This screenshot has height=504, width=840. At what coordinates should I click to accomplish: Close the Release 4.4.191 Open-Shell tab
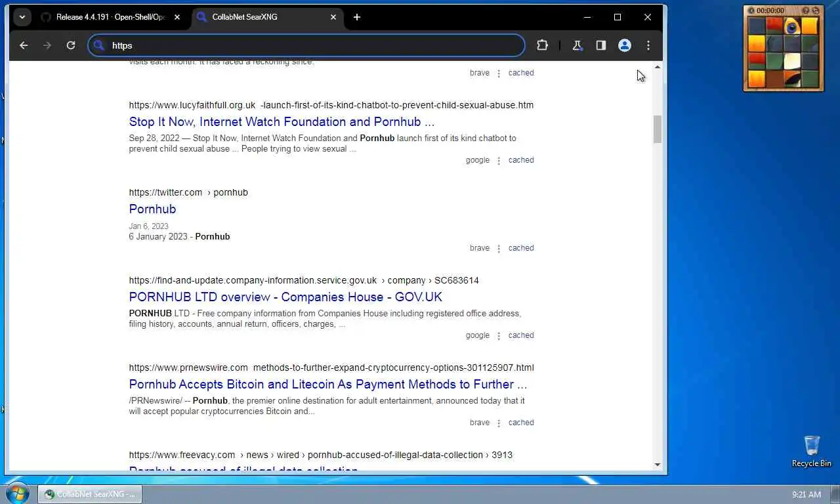pyautogui.click(x=177, y=17)
